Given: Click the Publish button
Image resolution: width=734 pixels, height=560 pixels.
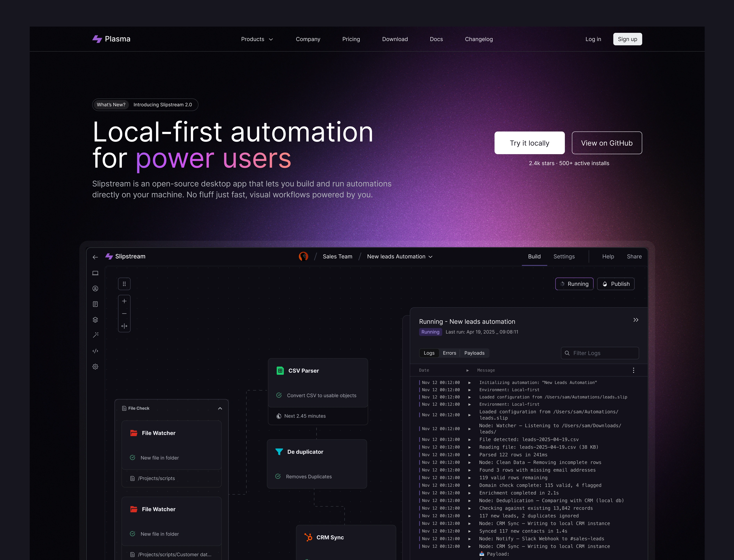Looking at the screenshot, I should click(616, 284).
